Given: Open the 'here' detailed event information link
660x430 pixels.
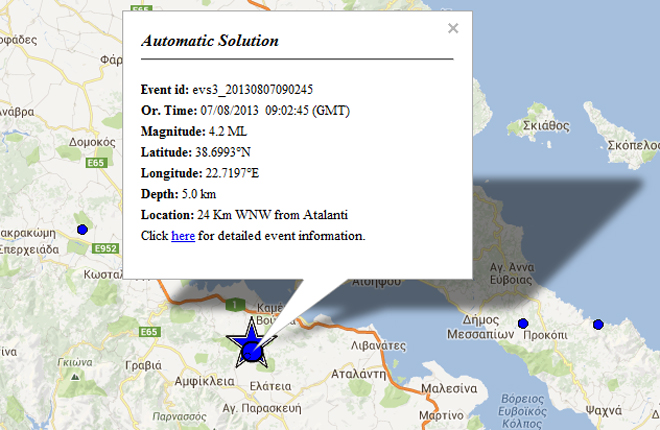Looking at the screenshot, I should (183, 236).
